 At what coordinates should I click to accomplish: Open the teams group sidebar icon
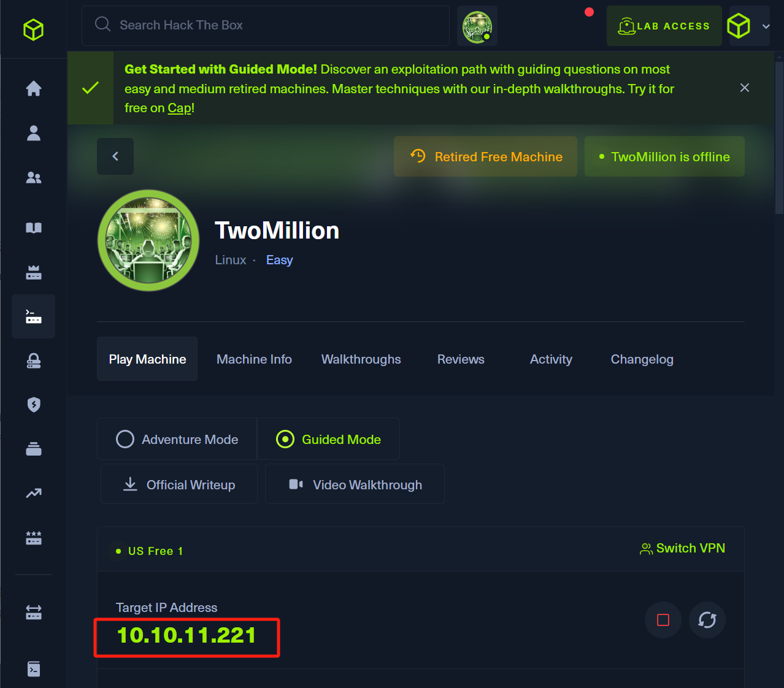[x=34, y=178]
